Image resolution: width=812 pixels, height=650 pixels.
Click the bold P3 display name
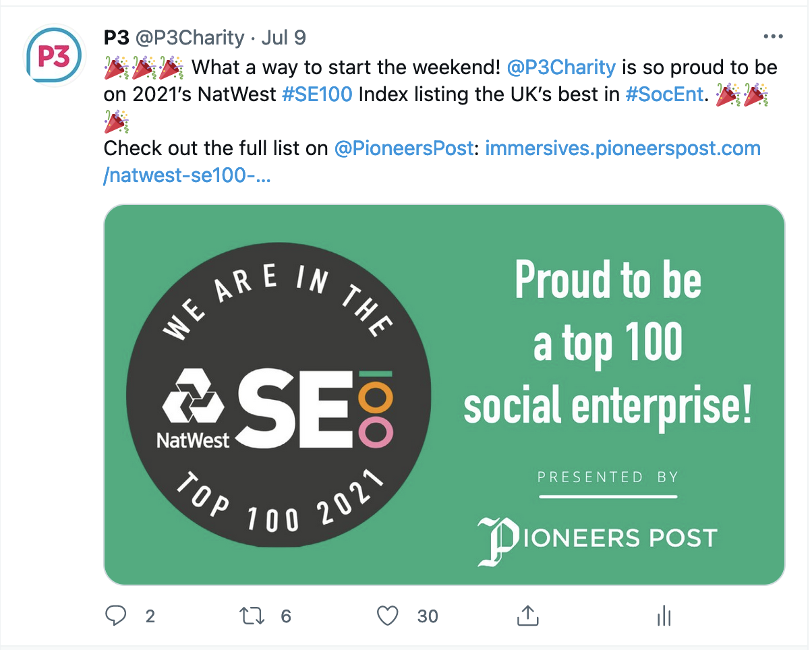pyautogui.click(x=117, y=37)
